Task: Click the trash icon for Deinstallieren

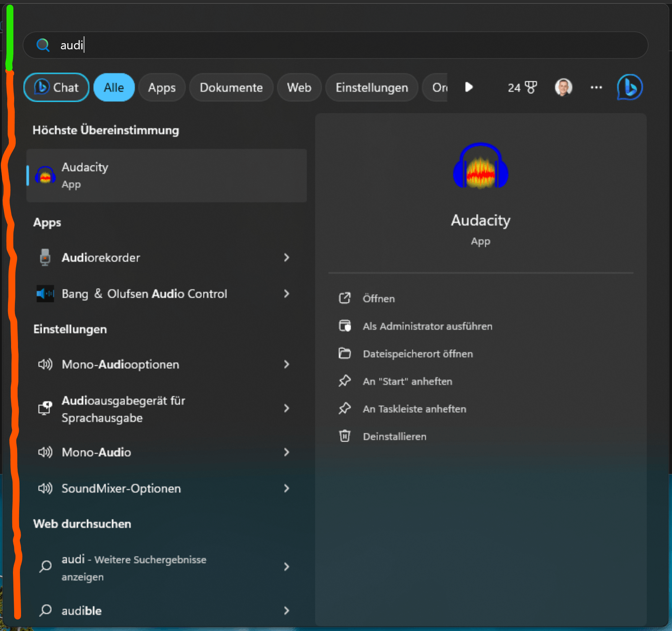Action: 345,436
